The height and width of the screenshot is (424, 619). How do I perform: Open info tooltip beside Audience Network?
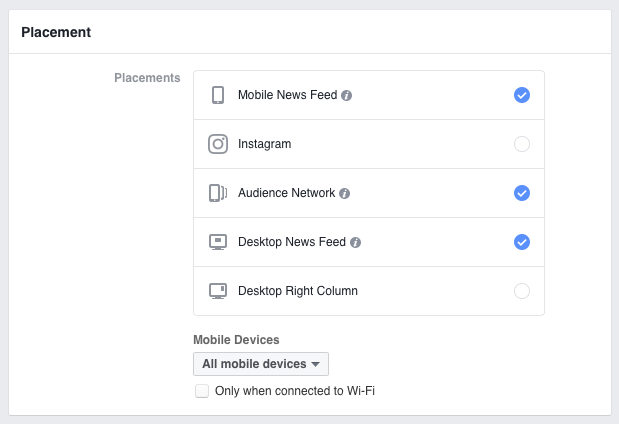pyautogui.click(x=345, y=193)
